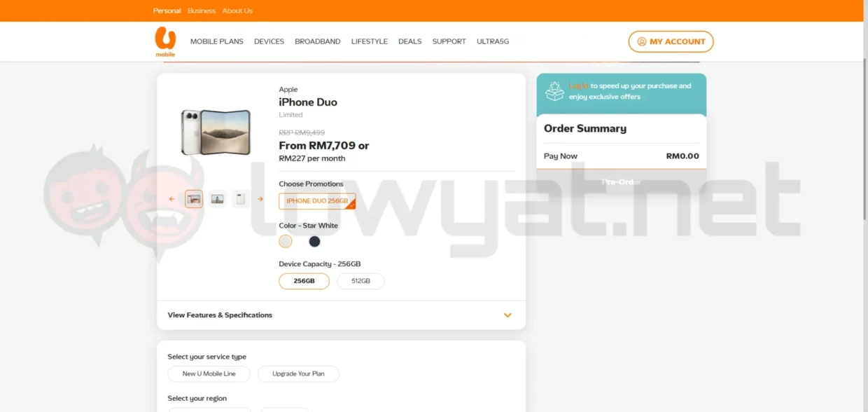
Task: Open Personal tab in top bar
Action: [167, 11]
